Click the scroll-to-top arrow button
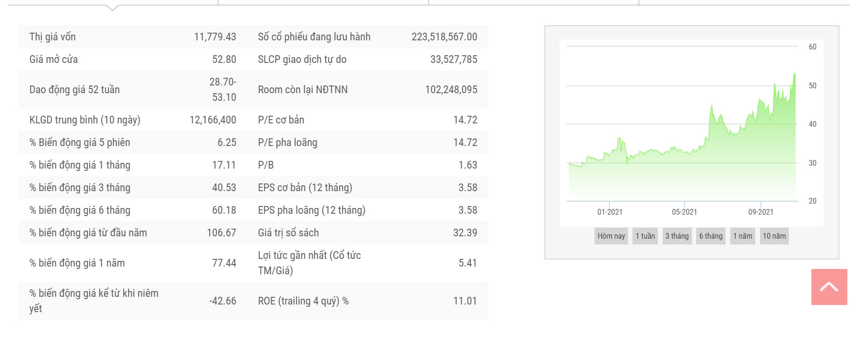The image size is (868, 341). [x=829, y=287]
